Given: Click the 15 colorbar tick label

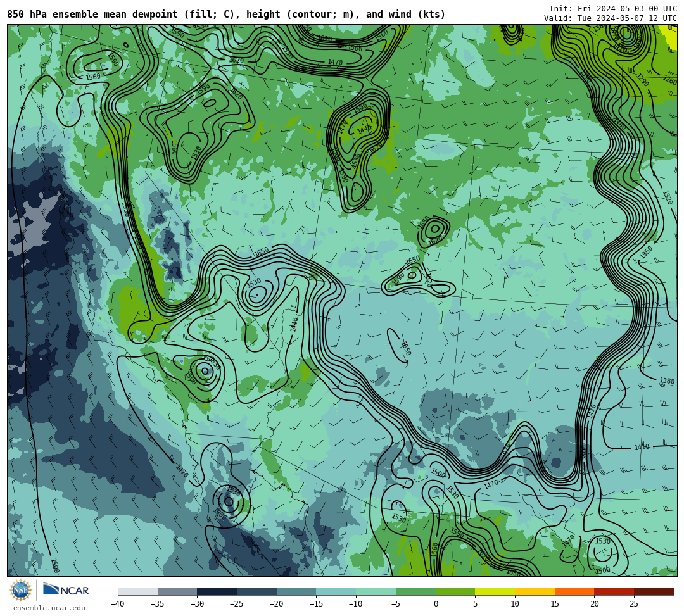Looking at the screenshot, I should pos(554,604).
